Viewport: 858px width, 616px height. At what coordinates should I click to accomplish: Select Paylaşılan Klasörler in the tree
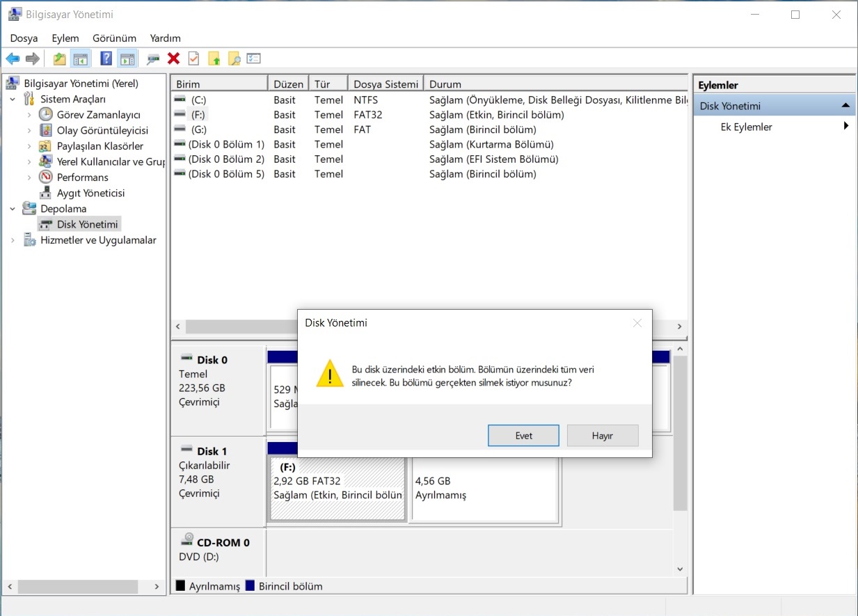(100, 146)
